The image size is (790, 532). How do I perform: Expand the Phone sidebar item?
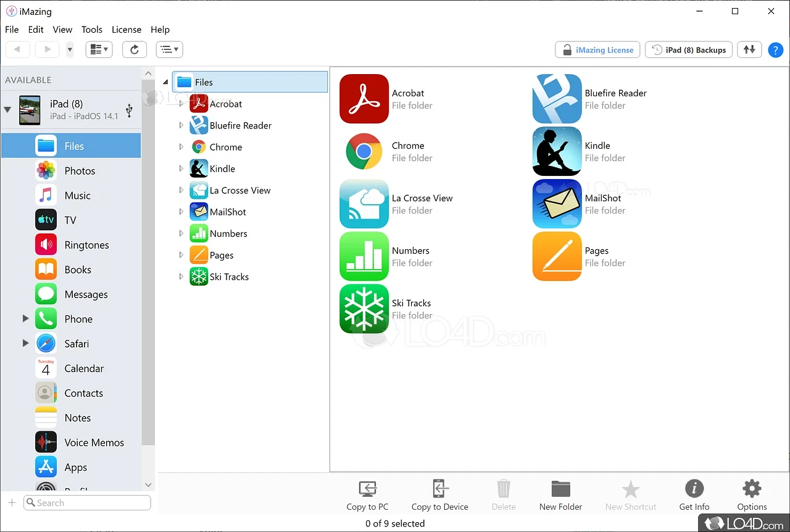(x=25, y=319)
